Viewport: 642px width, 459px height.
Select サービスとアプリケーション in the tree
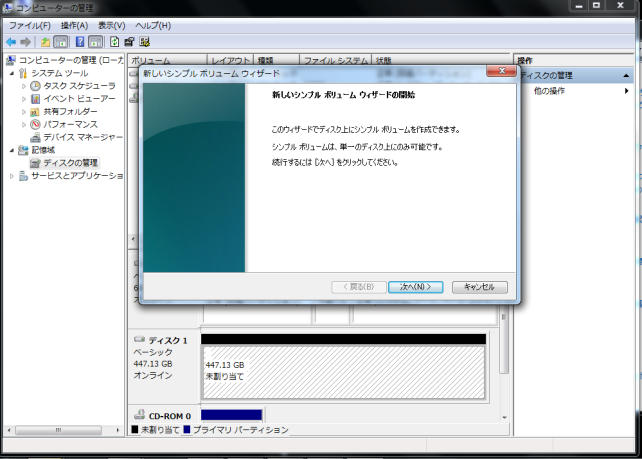click(77, 176)
